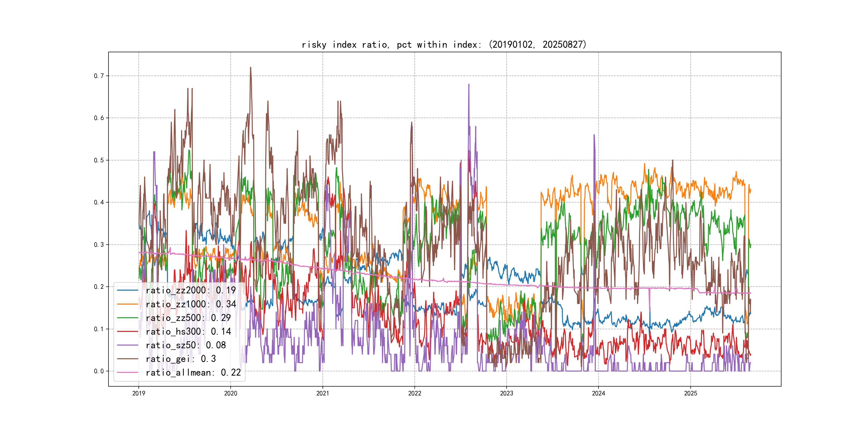Click the 0.0 y-axis tick label
The height and width of the screenshot is (434, 868).
tap(99, 371)
